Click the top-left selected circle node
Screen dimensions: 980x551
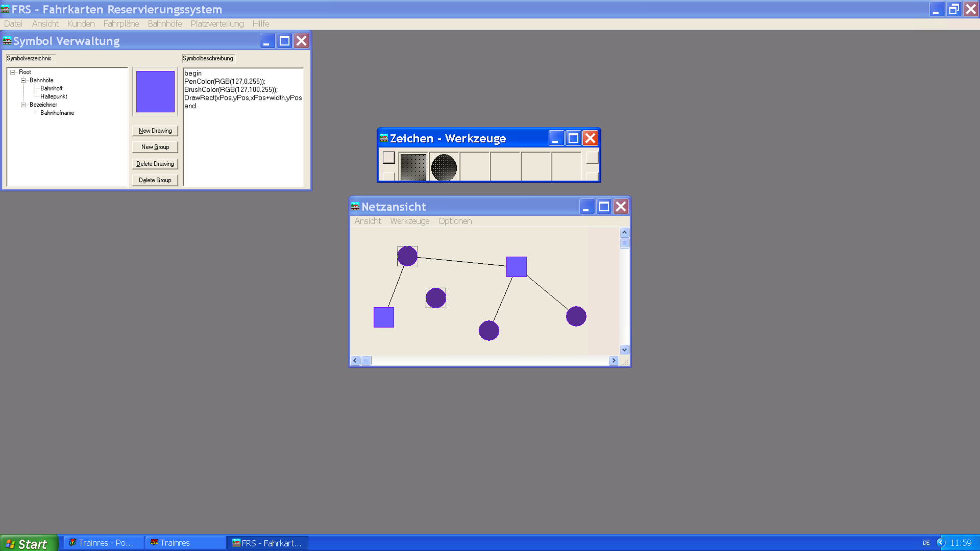[x=407, y=256]
